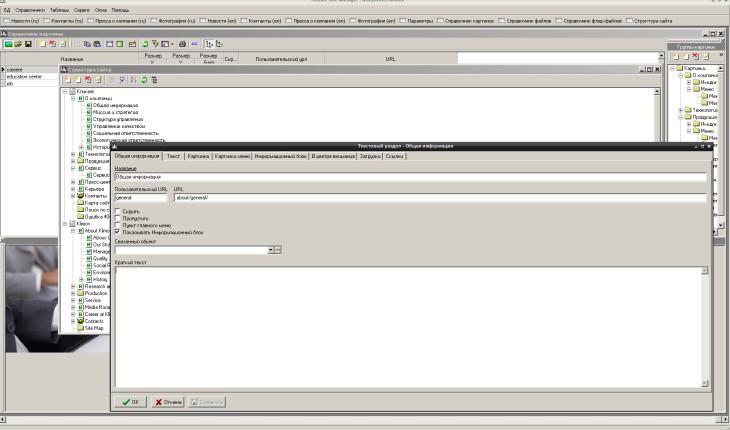
Task: Click the paste icon next to copy
Action: pyautogui.click(x=97, y=44)
